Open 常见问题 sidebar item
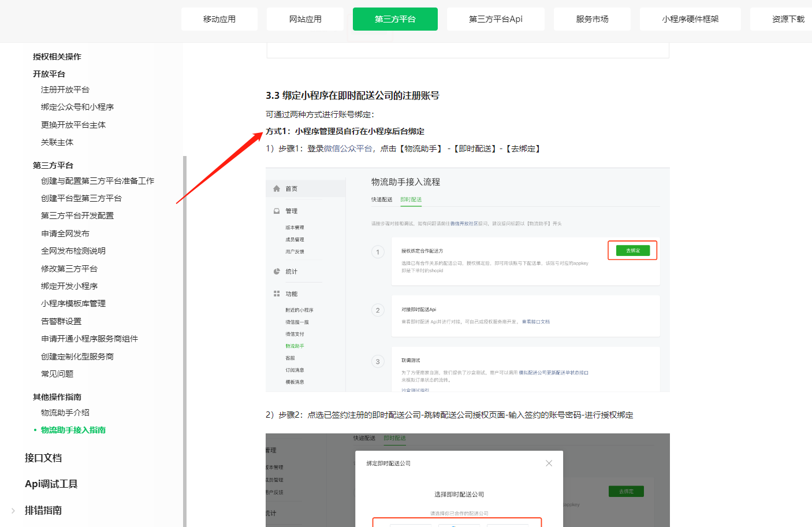The width and height of the screenshot is (812, 527). pyautogui.click(x=57, y=374)
